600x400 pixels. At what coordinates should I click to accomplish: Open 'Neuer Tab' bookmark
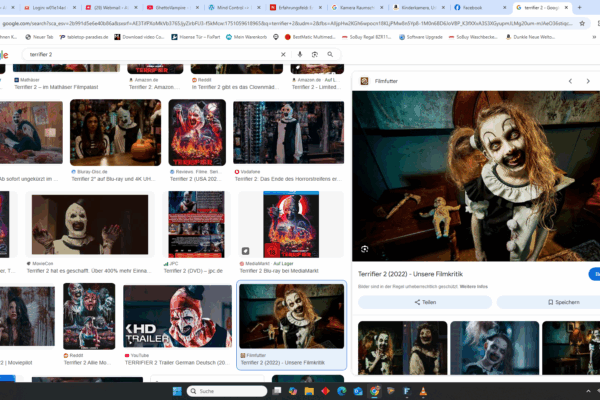39,37
